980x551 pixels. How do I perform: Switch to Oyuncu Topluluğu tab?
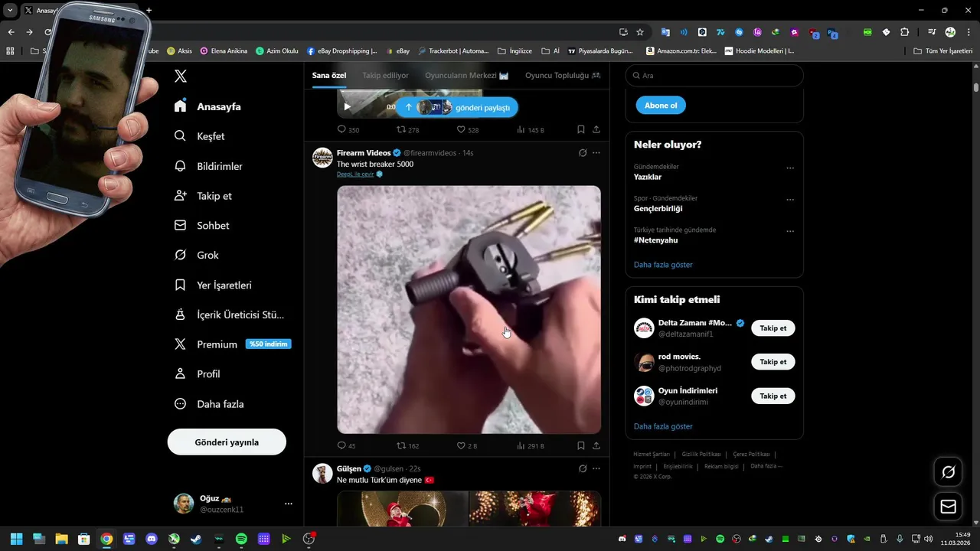click(563, 75)
